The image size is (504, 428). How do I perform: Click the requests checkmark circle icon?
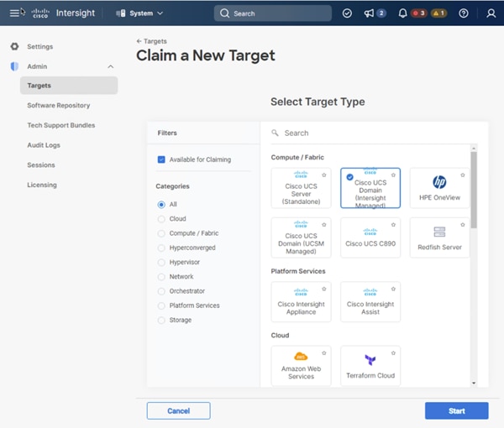tap(347, 13)
